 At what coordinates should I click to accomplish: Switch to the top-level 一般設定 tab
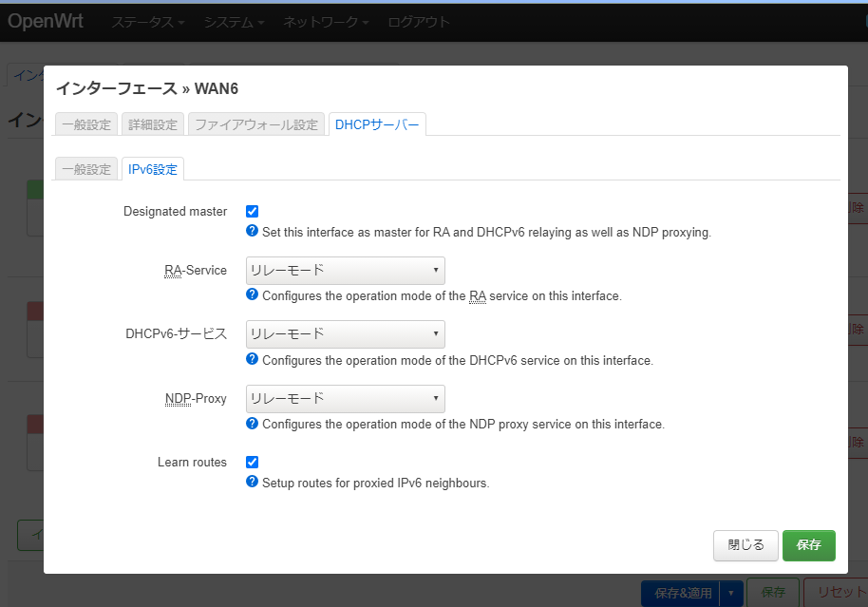(86, 124)
